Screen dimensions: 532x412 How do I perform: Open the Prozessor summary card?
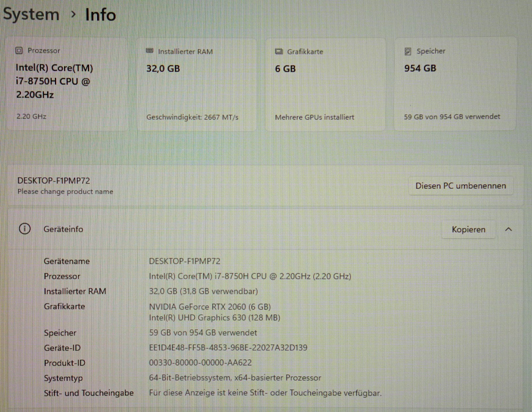coord(67,84)
